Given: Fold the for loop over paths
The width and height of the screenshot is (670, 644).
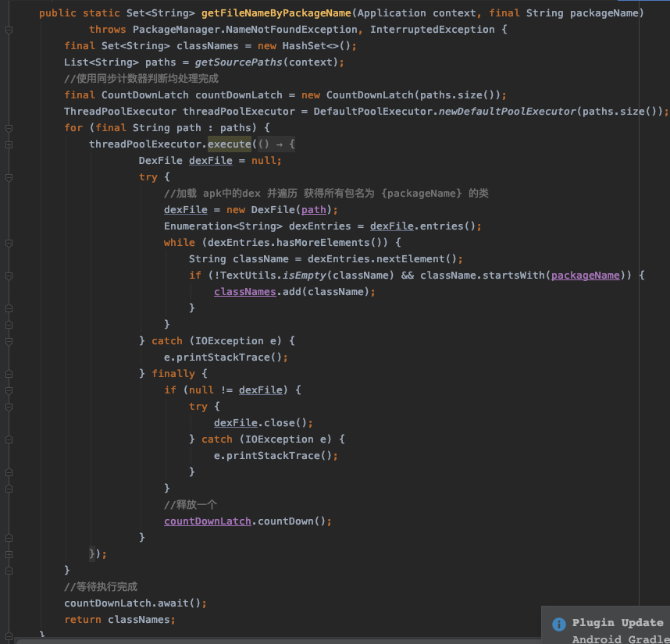Looking at the screenshot, I should [x=9, y=128].
